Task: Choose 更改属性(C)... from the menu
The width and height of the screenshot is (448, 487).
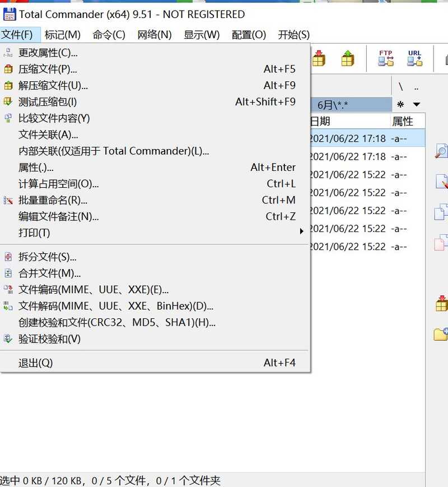Action: 155,53
